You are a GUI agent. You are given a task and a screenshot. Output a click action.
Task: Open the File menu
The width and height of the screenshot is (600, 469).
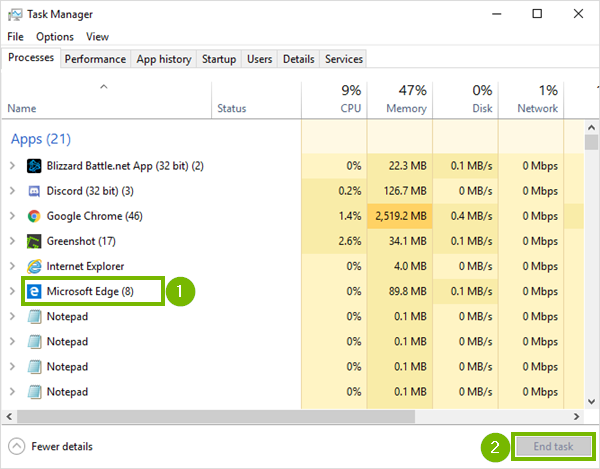click(x=15, y=37)
